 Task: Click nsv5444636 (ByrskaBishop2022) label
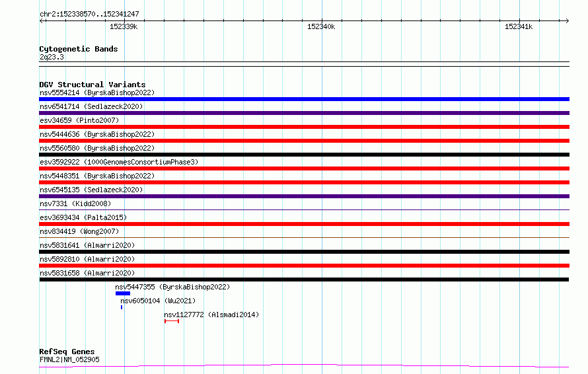[97, 134]
